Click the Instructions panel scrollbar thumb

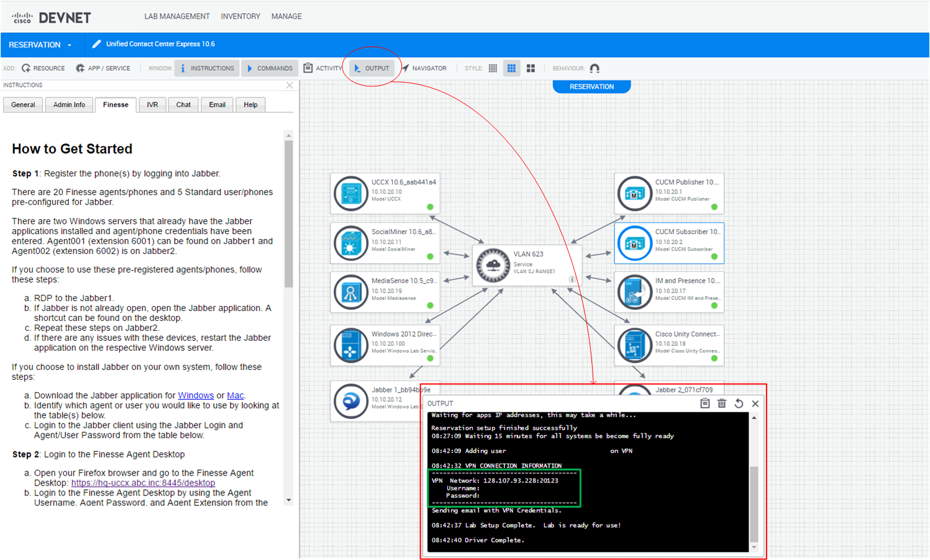tap(289, 214)
